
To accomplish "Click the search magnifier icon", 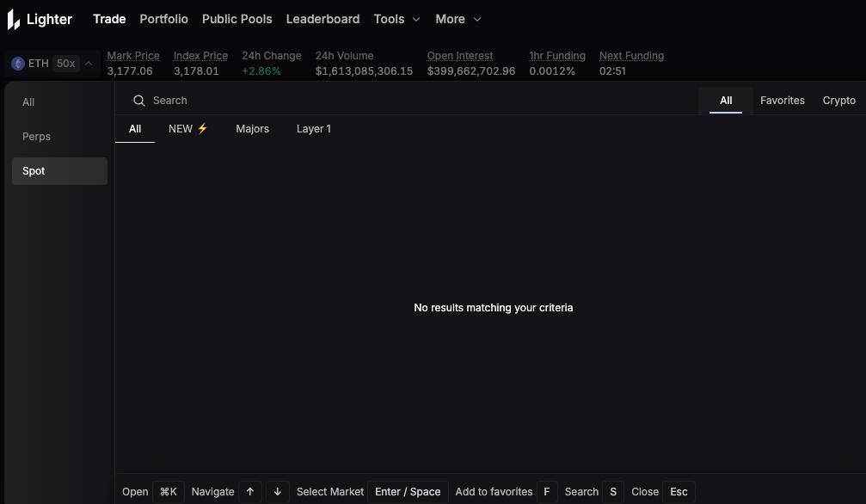I will pos(138,101).
